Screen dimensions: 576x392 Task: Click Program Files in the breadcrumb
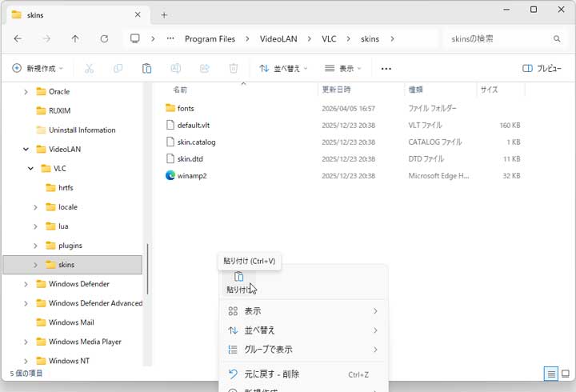pyautogui.click(x=210, y=38)
